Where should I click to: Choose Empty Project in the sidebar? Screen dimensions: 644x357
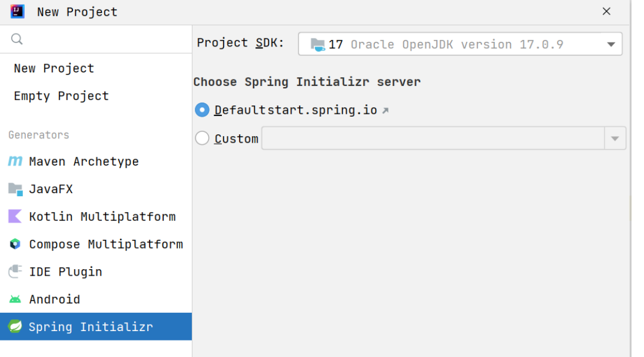(61, 96)
